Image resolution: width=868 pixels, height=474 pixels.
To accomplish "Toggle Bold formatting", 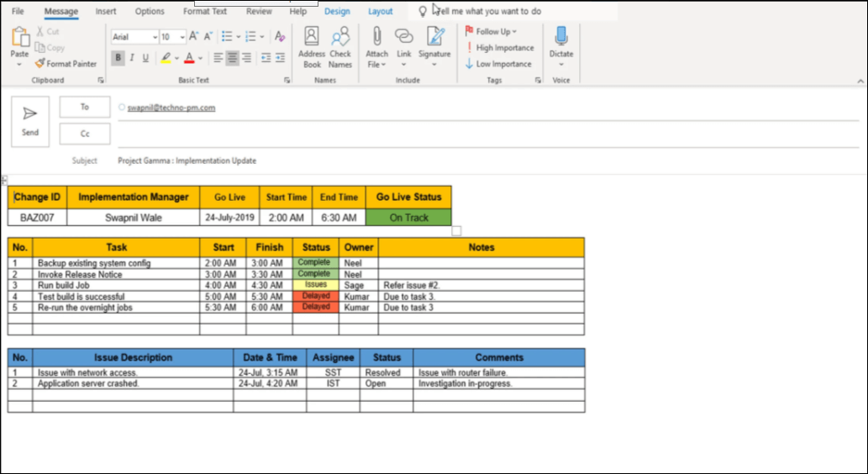I will (x=118, y=58).
